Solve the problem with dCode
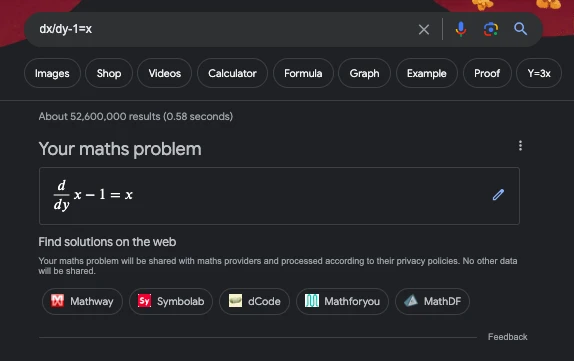The height and width of the screenshot is (361, 574). 254,301
